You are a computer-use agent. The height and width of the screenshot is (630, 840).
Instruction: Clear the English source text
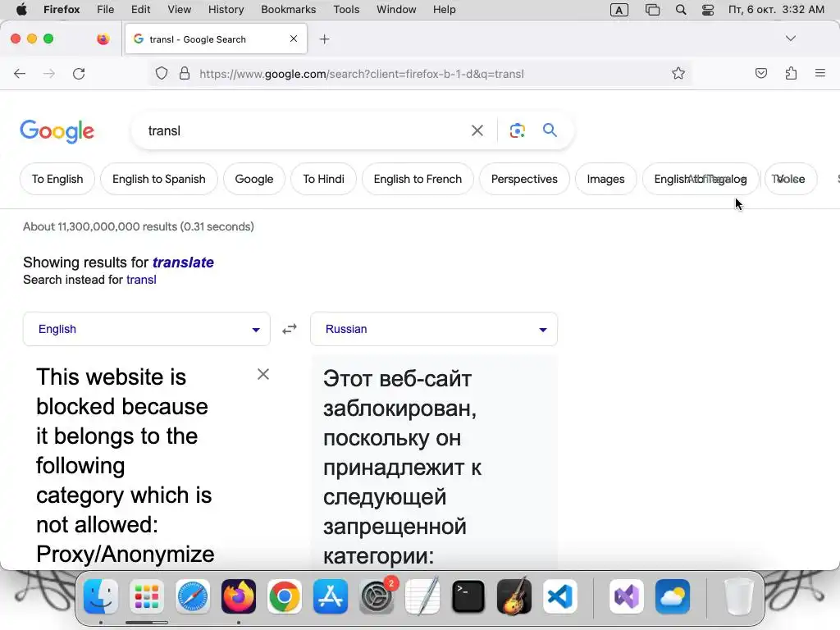[x=263, y=374]
